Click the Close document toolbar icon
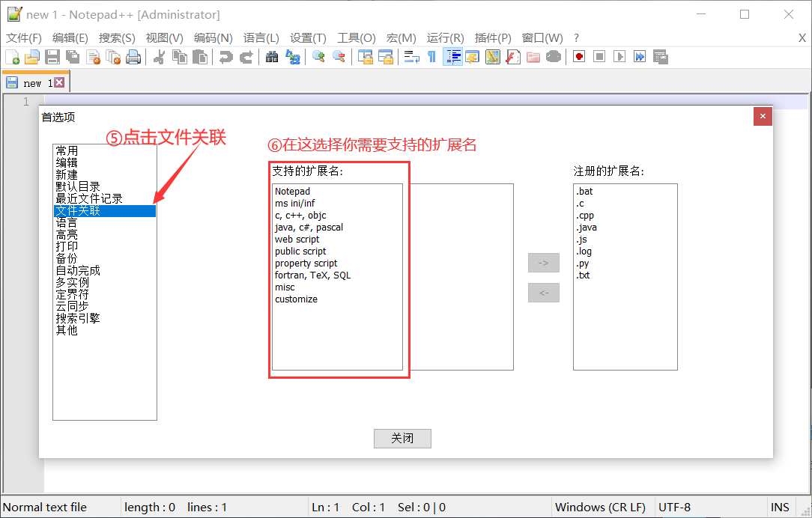812x518 pixels. pos(93,57)
